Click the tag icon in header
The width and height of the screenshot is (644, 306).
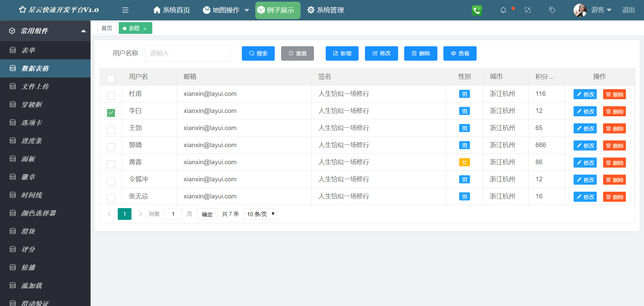552,10
